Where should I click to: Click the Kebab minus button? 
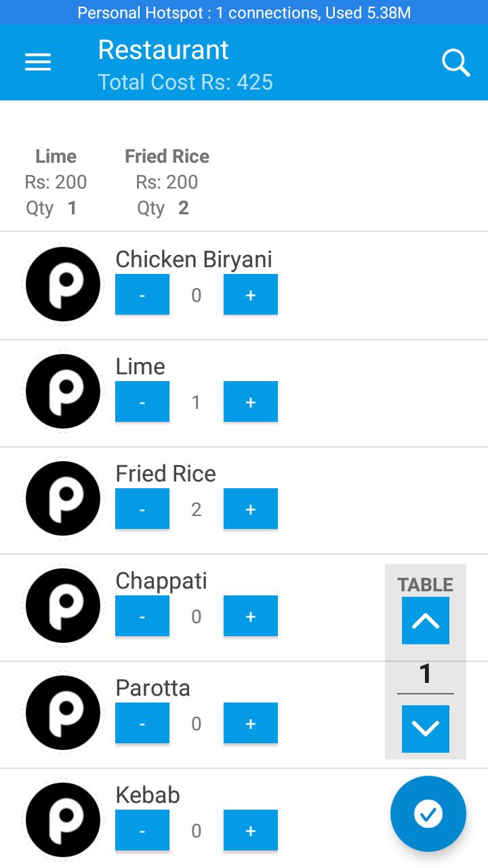(x=142, y=830)
